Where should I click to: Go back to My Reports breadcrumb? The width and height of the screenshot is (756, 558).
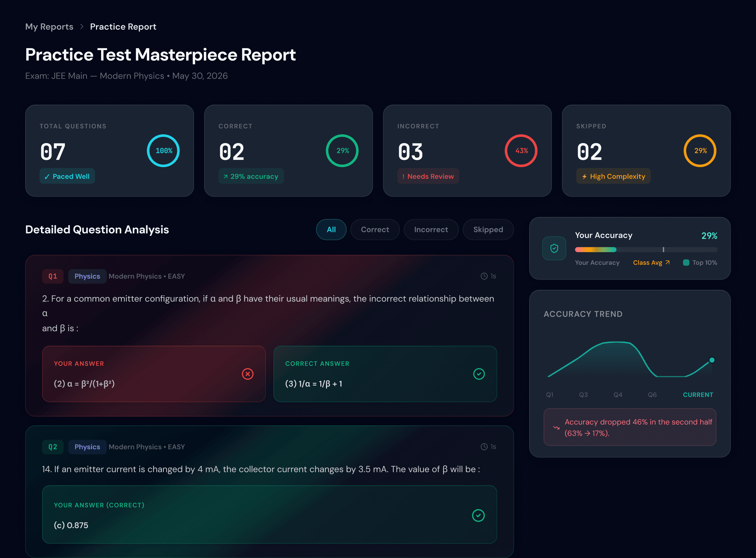click(49, 27)
